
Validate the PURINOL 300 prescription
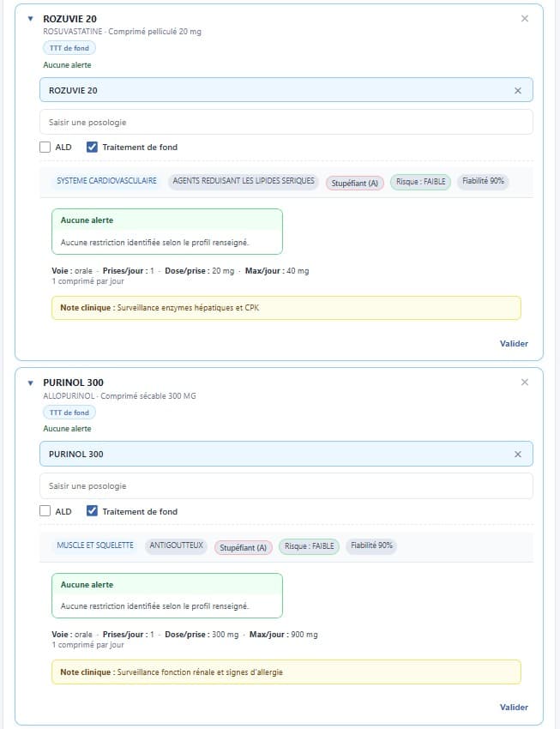click(x=514, y=708)
